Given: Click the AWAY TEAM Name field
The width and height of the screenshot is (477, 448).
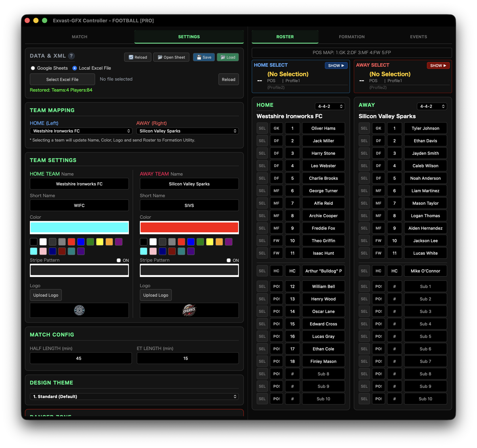Looking at the screenshot, I should [189, 184].
